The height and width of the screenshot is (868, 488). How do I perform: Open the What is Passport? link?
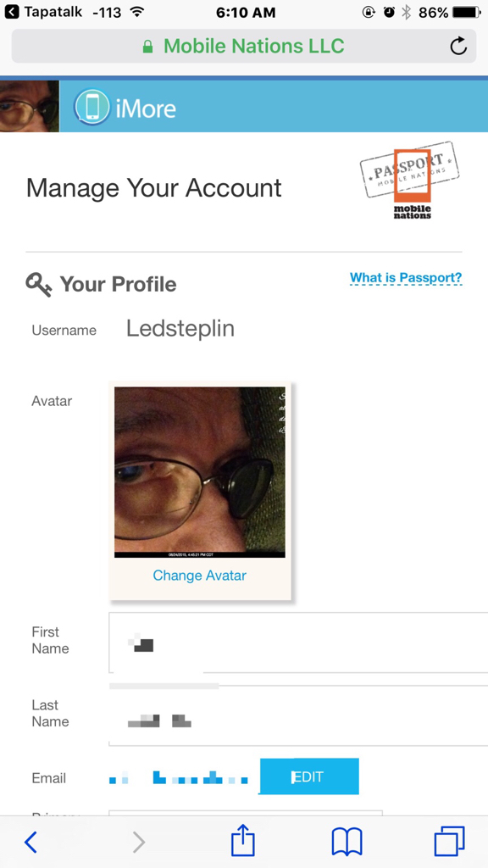coord(406,277)
